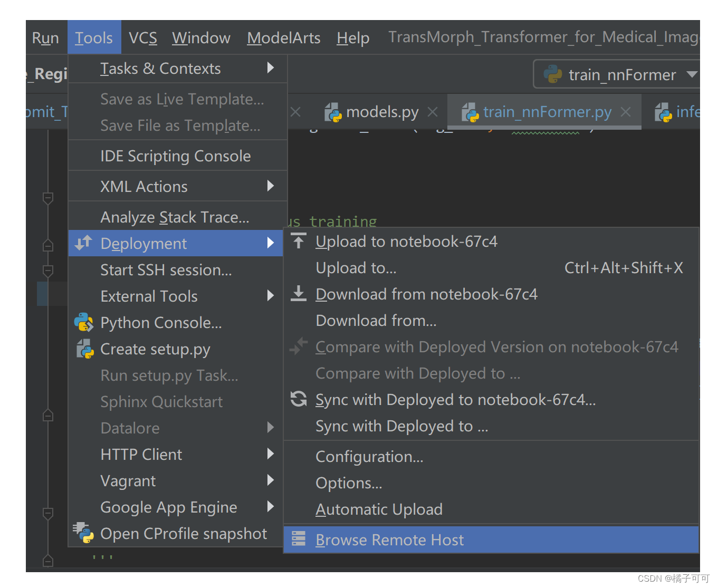The height and width of the screenshot is (588, 718).
Task: Expand the Tasks & Contexts submenu
Action: click(x=271, y=68)
